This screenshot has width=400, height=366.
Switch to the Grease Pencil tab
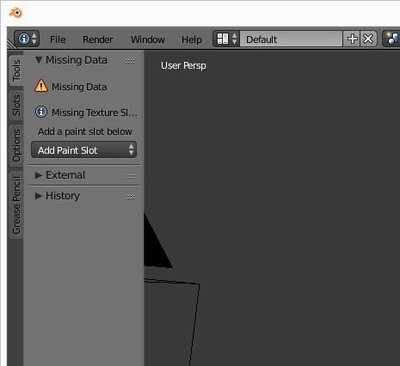16,205
